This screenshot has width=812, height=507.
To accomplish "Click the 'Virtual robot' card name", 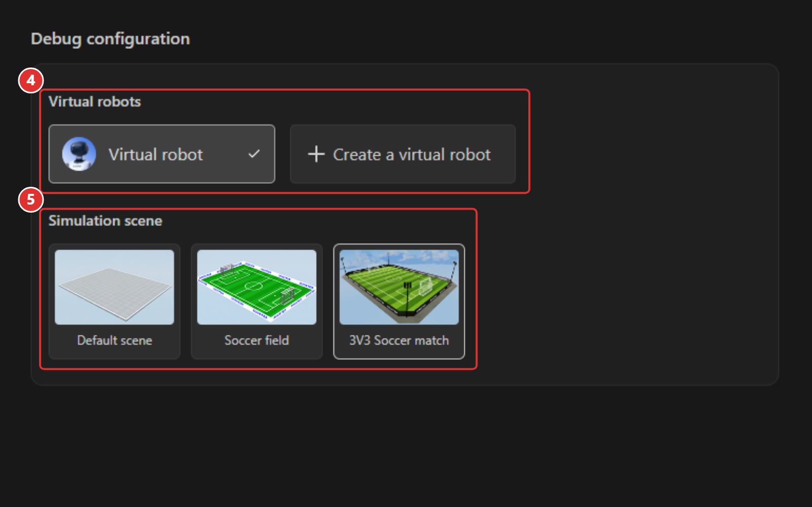I will [156, 154].
